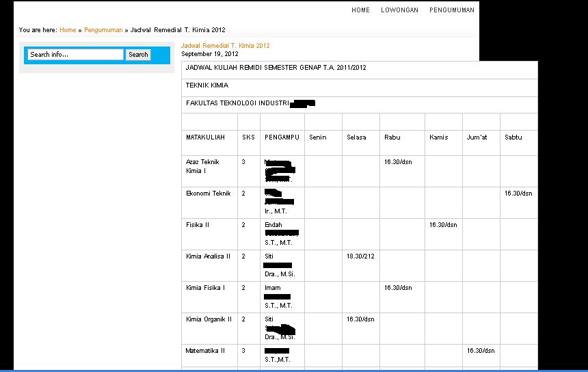Follow the Pengumuman breadcrumb link
This screenshot has height=372, width=588.
point(103,30)
